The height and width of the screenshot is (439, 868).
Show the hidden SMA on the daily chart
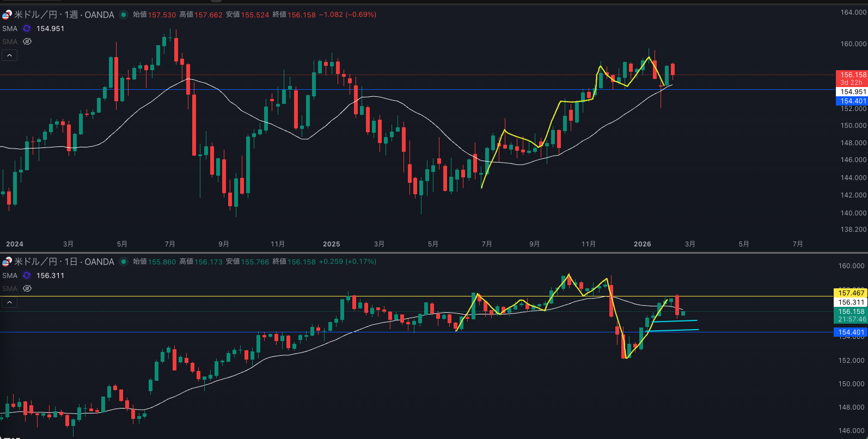tap(27, 288)
